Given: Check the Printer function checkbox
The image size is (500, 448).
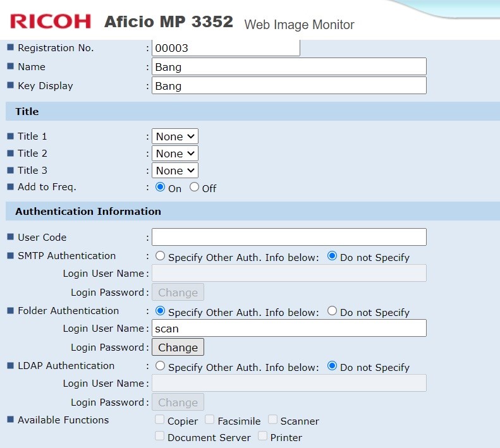Looking at the screenshot, I should click(262, 436).
